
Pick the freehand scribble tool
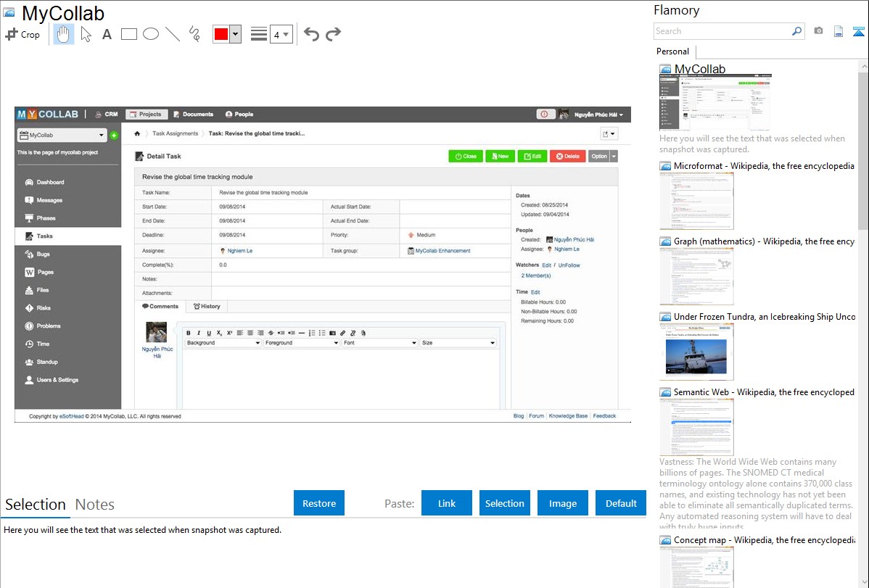[x=194, y=34]
